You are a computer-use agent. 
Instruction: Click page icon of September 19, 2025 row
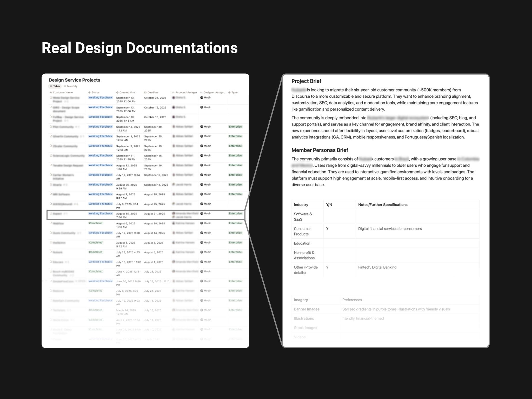point(51,146)
